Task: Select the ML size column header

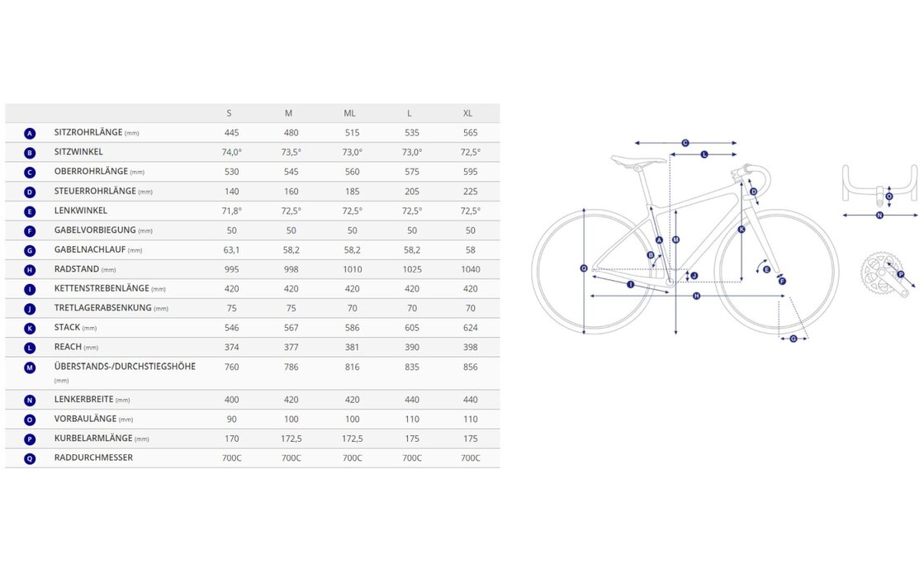Action: point(350,113)
